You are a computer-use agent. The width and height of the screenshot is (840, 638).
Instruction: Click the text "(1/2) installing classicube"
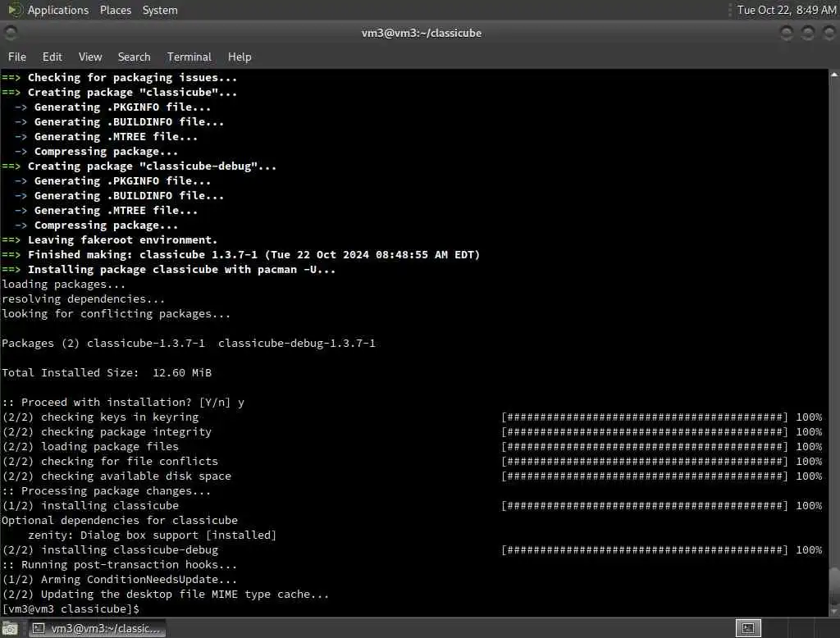point(90,506)
